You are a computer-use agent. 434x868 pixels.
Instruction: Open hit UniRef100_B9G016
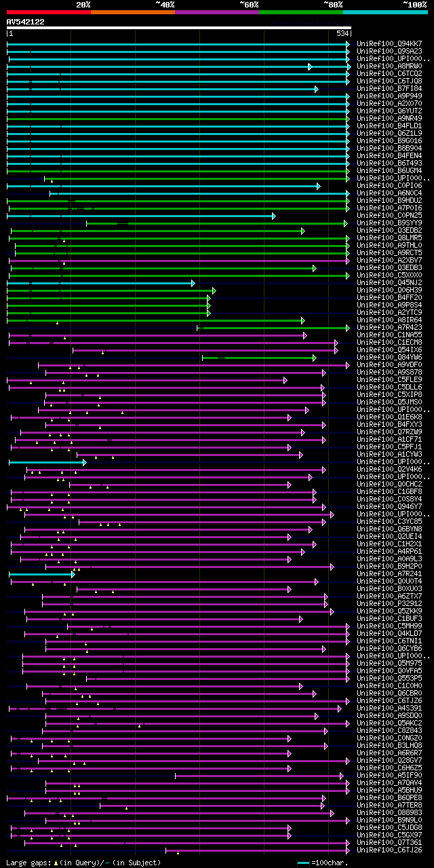click(391, 140)
